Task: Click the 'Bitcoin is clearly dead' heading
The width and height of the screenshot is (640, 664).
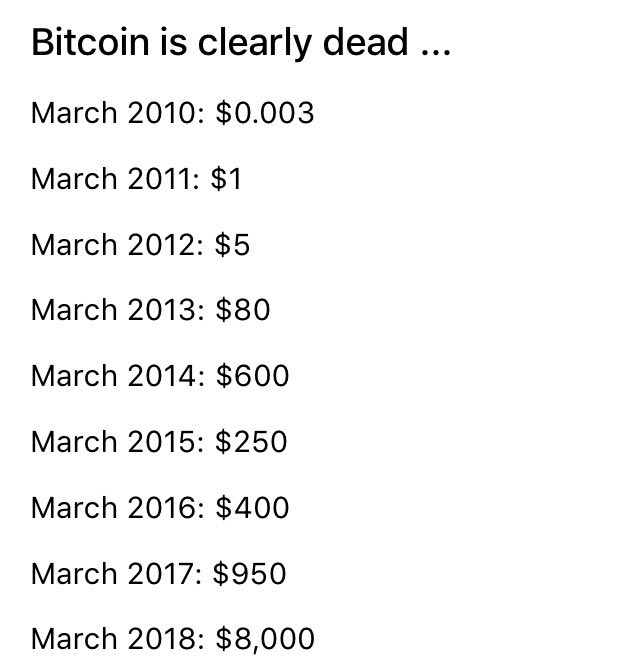Action: click(220, 44)
